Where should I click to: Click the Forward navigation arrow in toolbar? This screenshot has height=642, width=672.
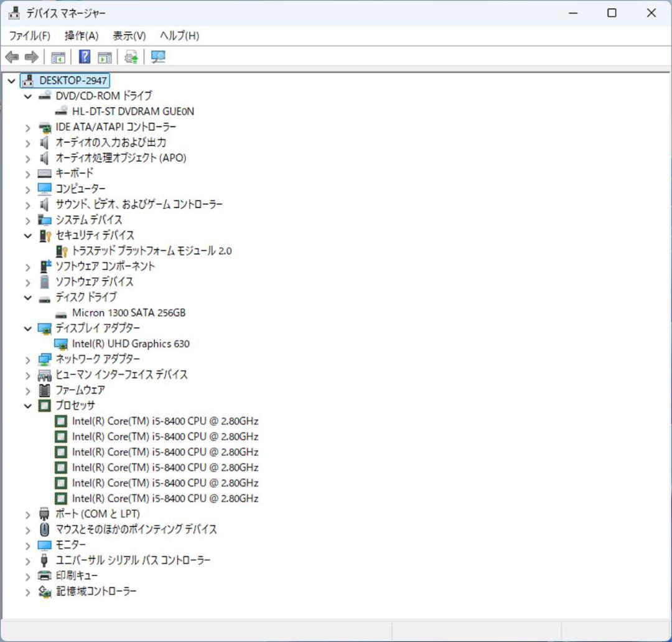(30, 57)
